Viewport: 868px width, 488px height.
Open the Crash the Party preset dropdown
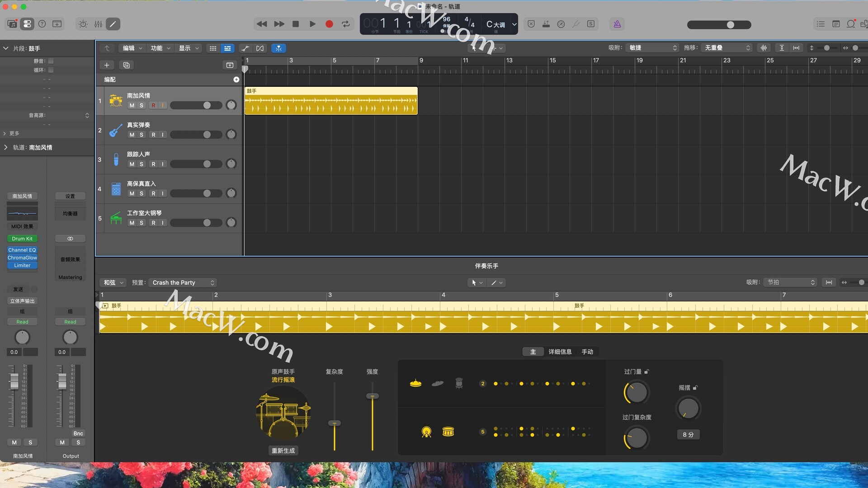click(183, 282)
